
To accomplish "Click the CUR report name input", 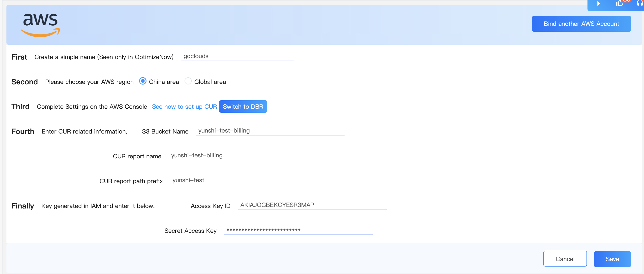I will [243, 155].
